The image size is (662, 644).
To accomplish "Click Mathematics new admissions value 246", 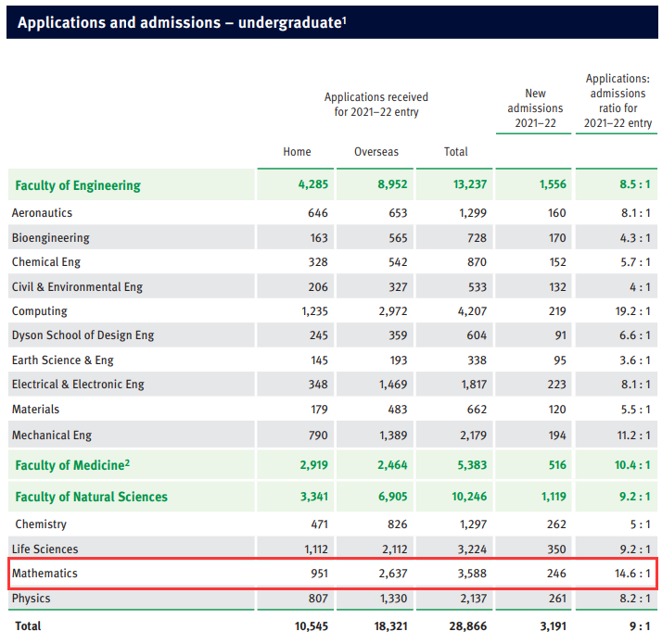I will pos(556,574).
